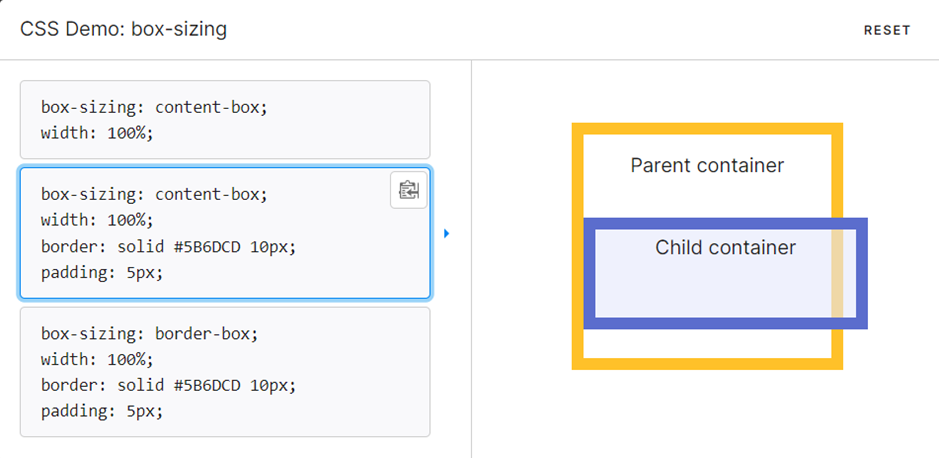
Task: Click "width: 100%;" line in first example
Action: (x=97, y=133)
